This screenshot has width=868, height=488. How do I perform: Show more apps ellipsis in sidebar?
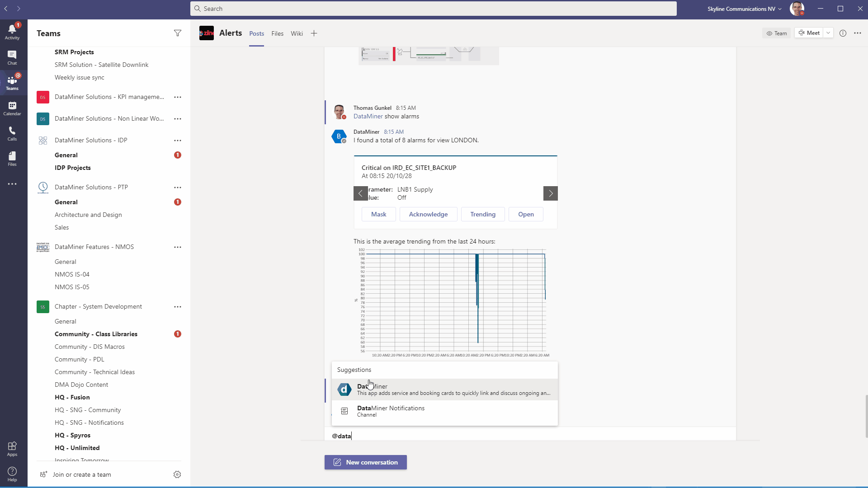tap(12, 184)
